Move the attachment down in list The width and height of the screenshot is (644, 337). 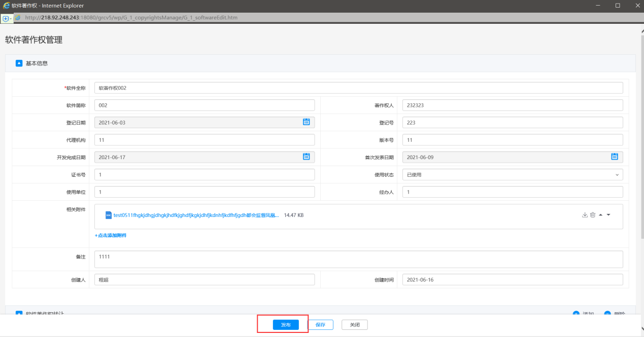(x=608, y=215)
